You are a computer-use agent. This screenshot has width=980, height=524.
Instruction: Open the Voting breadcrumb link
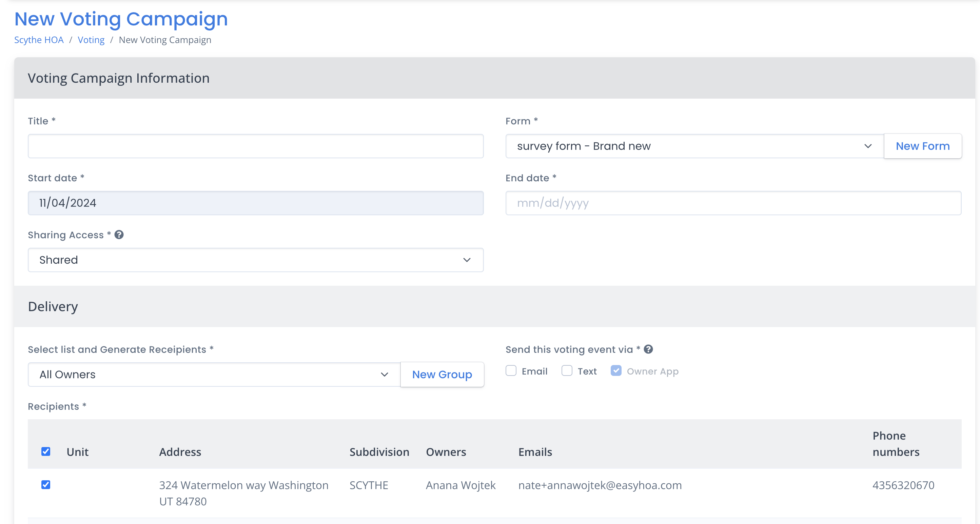[91, 40]
